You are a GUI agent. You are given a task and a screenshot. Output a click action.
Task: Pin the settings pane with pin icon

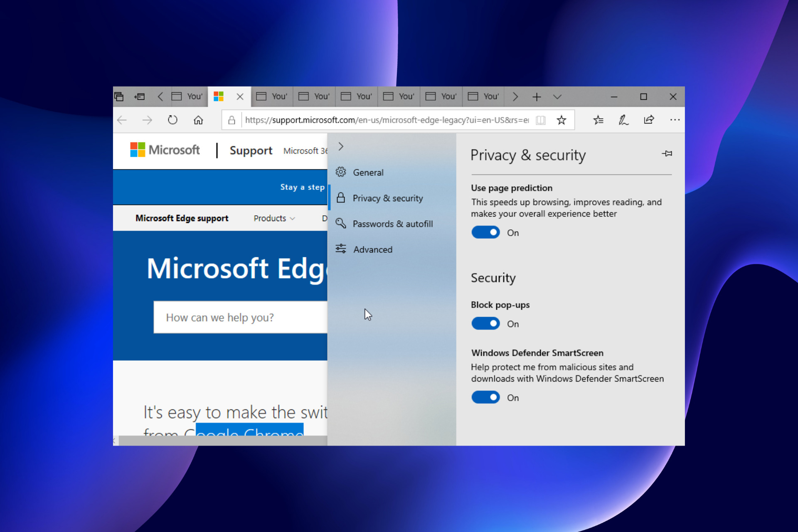pos(667,153)
